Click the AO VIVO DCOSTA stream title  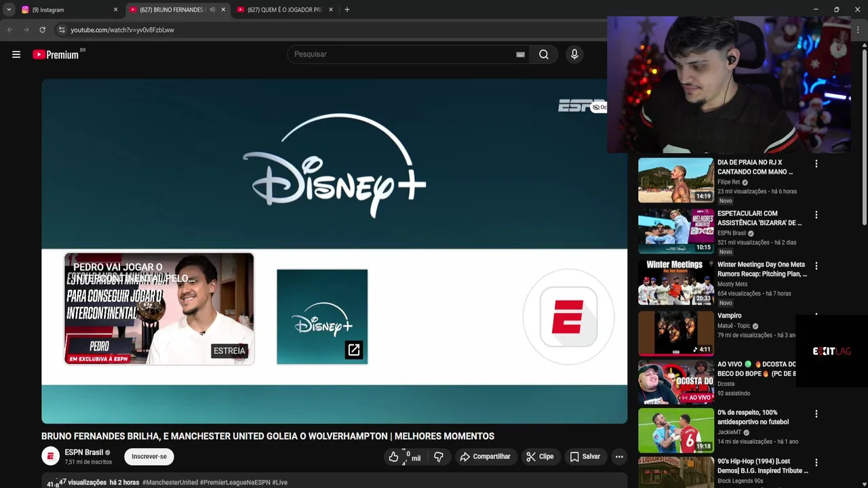point(757,369)
